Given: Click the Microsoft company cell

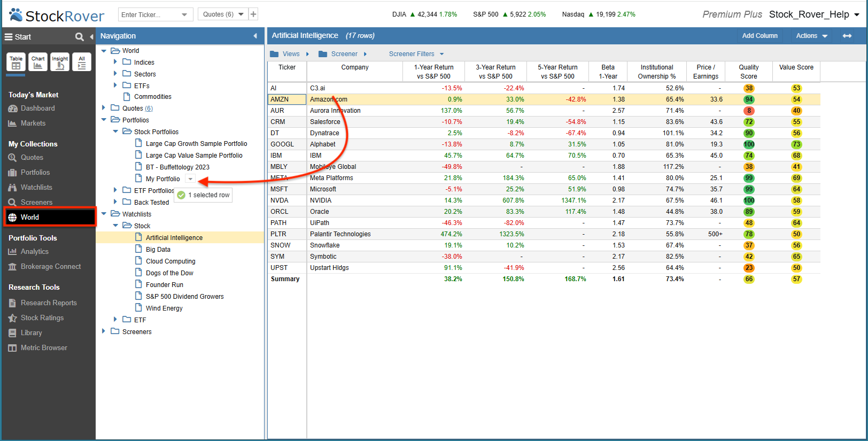Looking at the screenshot, I should [x=355, y=189].
